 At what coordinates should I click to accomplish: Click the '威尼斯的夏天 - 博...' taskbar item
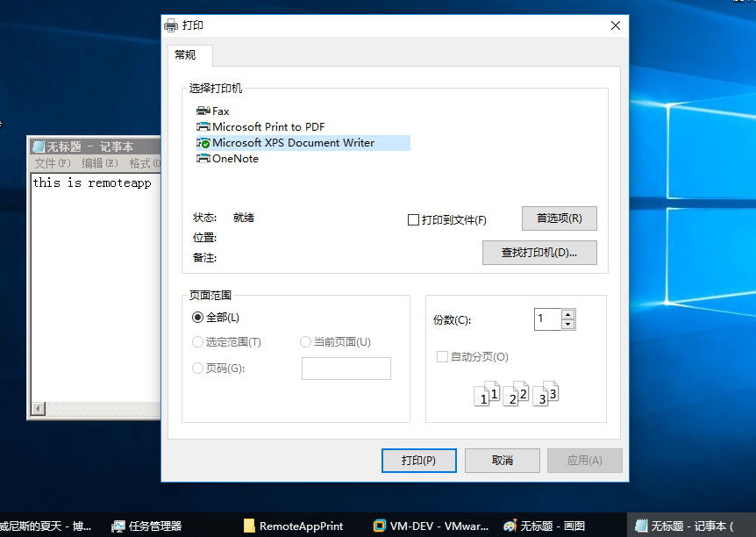[x=46, y=526]
